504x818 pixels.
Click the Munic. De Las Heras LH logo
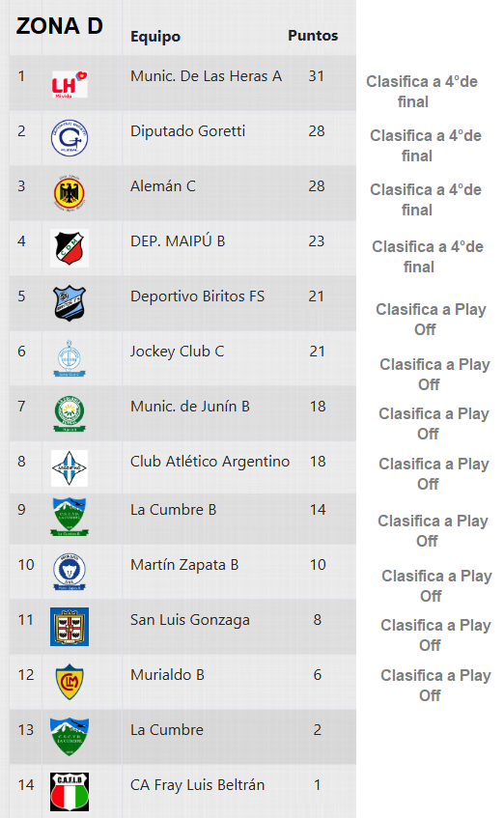pos(70,83)
